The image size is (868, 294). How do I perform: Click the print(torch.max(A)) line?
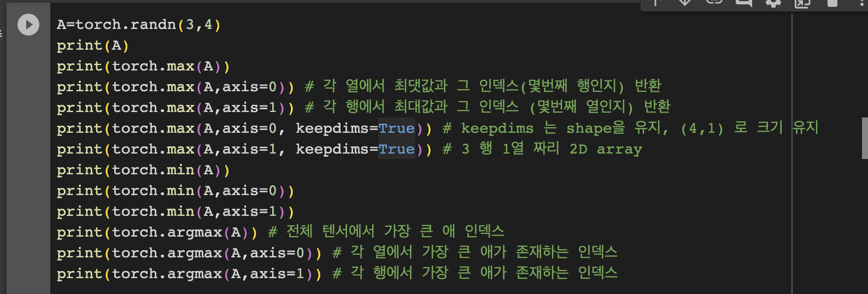coord(143,67)
